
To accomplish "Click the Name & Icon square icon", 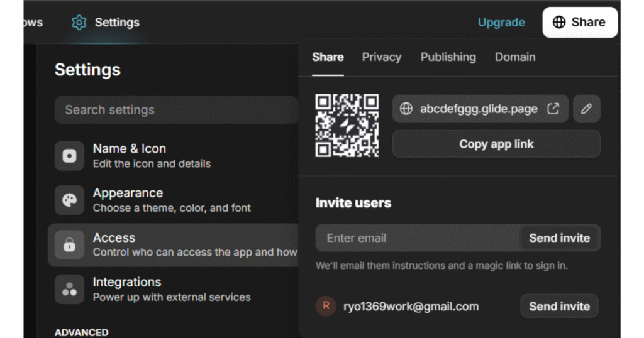I will 69,156.
